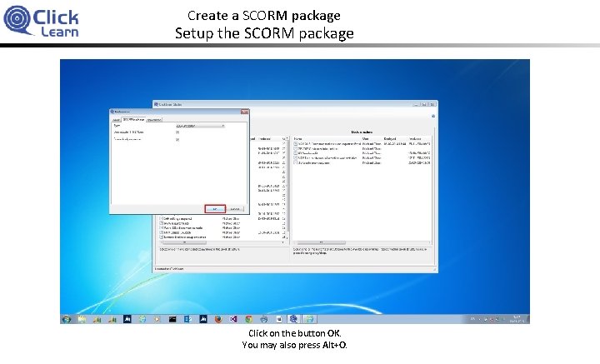Launch Google Chrome from the taskbar
This screenshot has height=364, width=600.
[248, 319]
